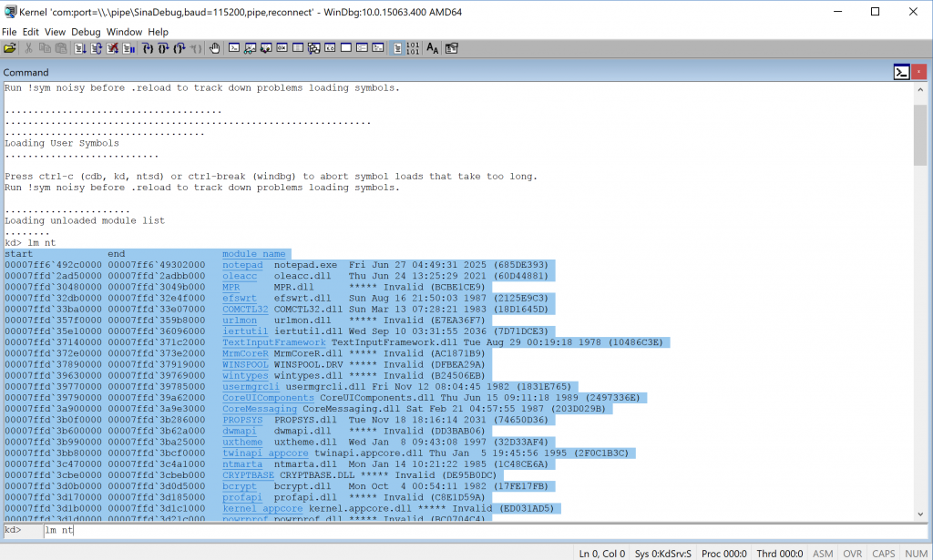Click the notepad module link
This screenshot has width=933, height=560.
(242, 265)
